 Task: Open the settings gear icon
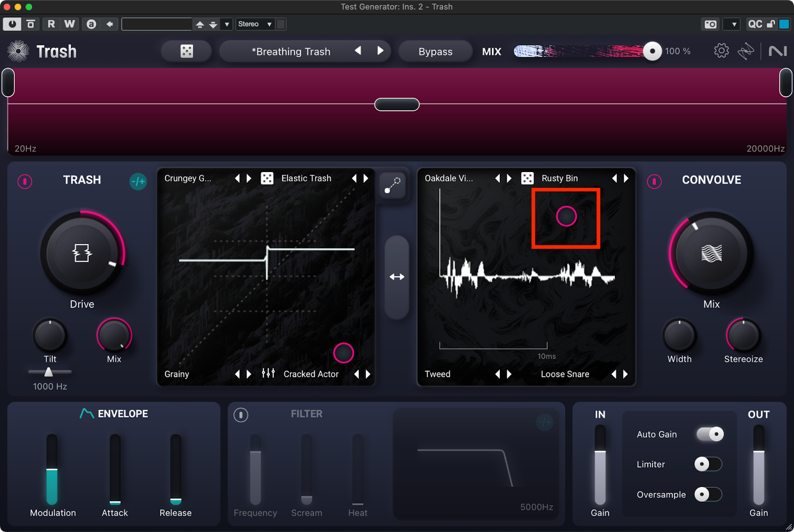721,51
